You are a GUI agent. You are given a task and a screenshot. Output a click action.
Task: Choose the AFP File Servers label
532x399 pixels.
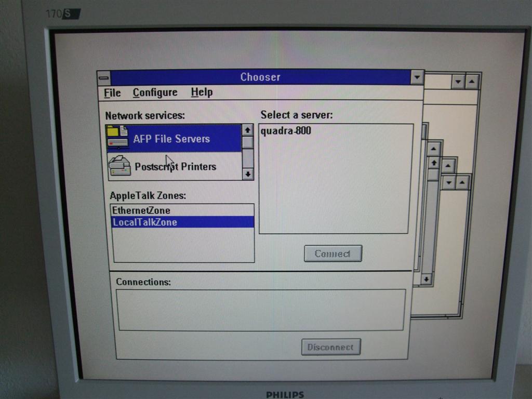point(171,139)
